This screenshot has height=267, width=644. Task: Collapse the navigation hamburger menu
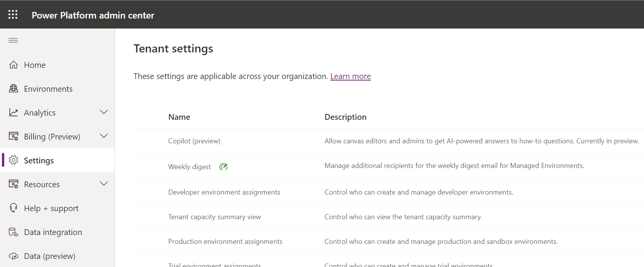(13, 40)
